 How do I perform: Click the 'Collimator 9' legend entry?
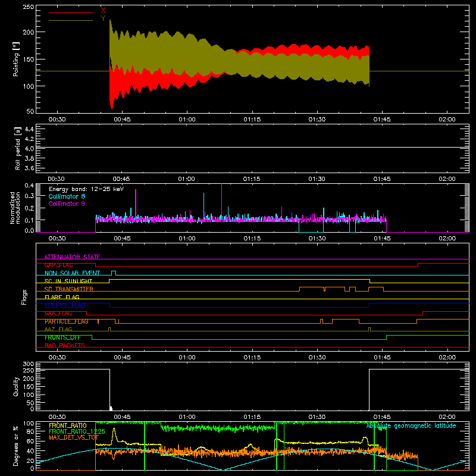(67, 203)
